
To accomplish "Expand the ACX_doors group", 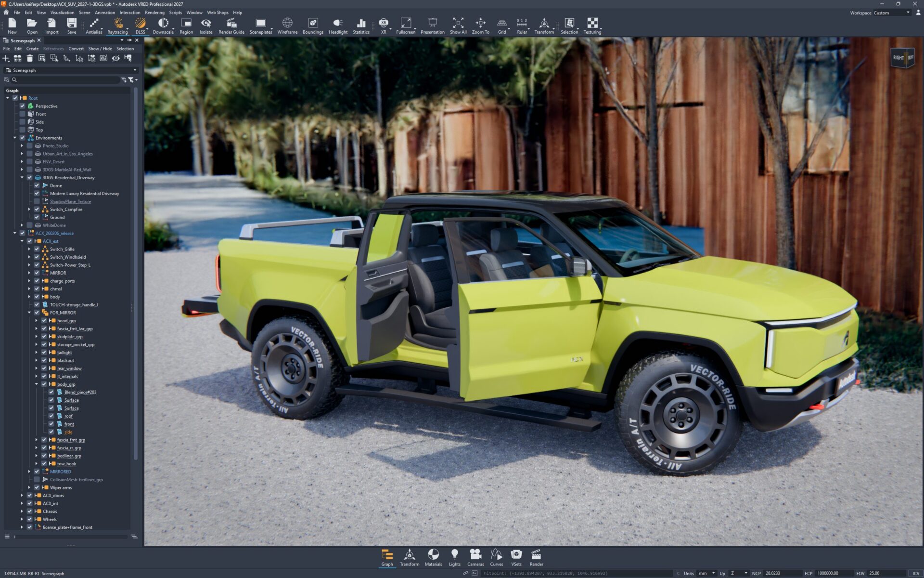I will [22, 496].
